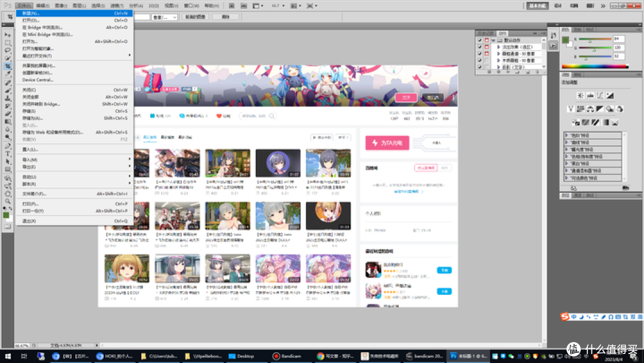Add an Invert adjustment
The width and height of the screenshot is (644, 363).
pyautogui.click(x=576, y=122)
